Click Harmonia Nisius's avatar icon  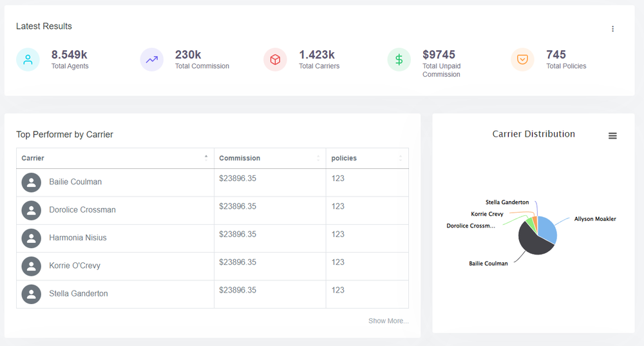[x=31, y=238]
